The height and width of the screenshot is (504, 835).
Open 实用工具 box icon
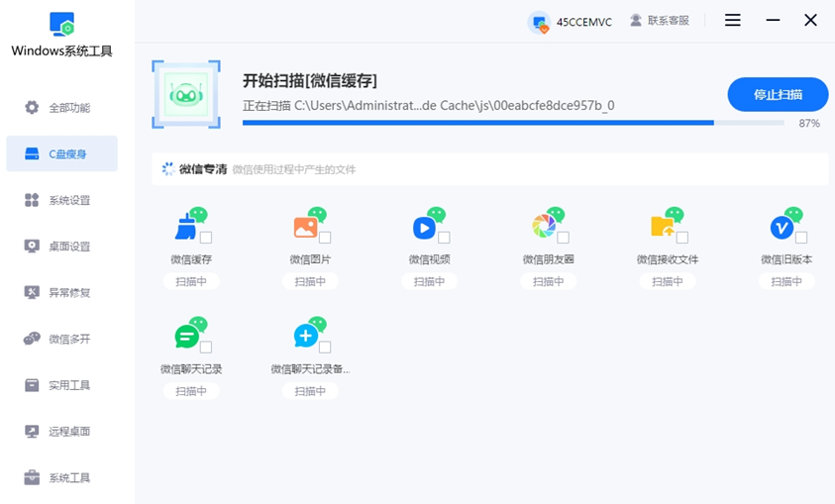(x=32, y=385)
